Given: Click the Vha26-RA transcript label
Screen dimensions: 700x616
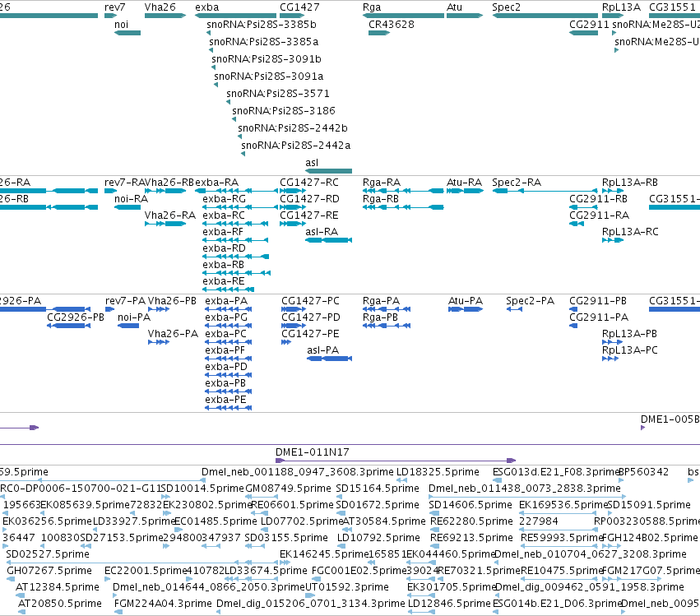Looking at the screenshot, I should 170,215.
